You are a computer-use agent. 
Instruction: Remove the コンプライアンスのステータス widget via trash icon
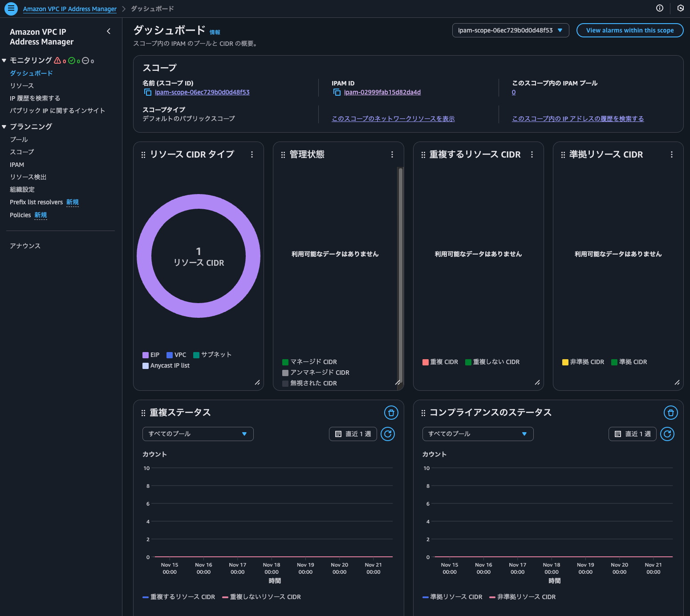(670, 413)
